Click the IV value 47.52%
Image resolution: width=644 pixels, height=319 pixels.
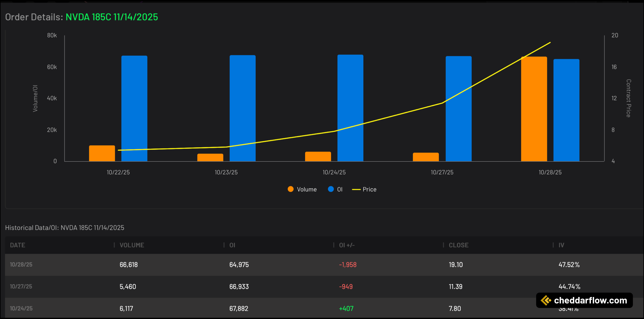[569, 265]
